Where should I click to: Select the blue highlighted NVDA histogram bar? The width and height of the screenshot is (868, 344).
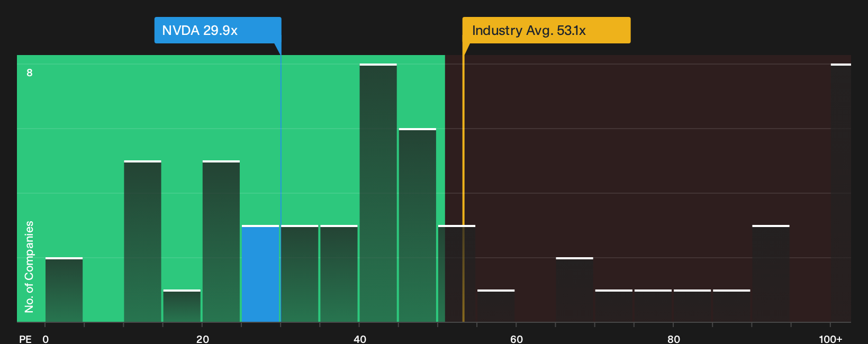(260, 274)
